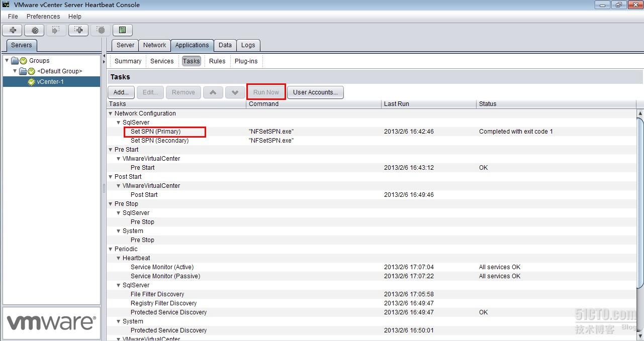Open User Accounts... dialog
644x341 pixels.
point(315,92)
